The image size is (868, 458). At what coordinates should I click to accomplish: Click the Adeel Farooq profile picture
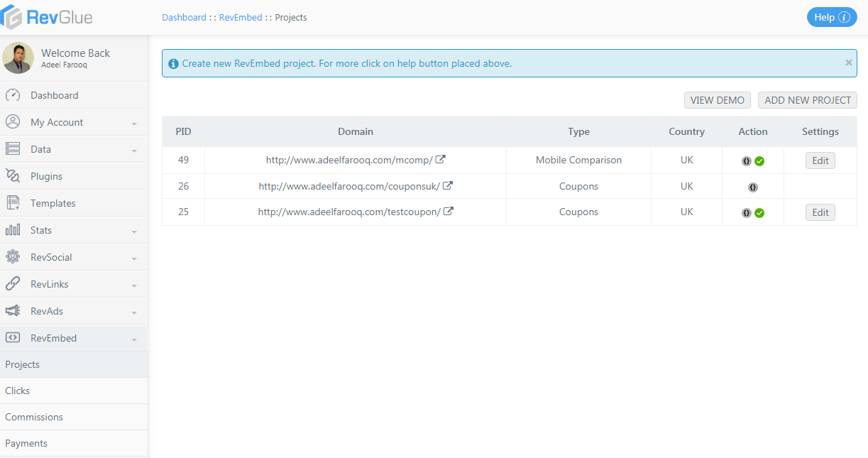click(x=18, y=58)
